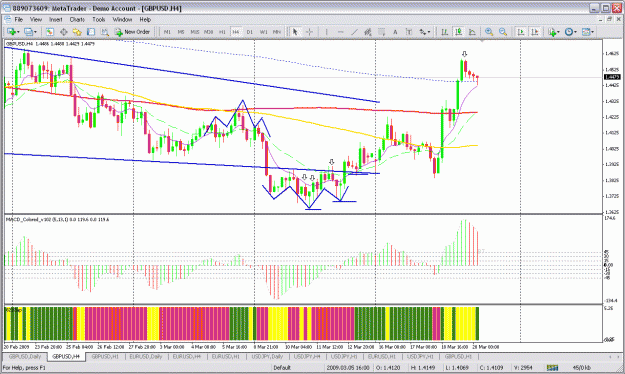Click the Default profile in status bar
Viewport: 625px width, 374px height.
point(282,368)
